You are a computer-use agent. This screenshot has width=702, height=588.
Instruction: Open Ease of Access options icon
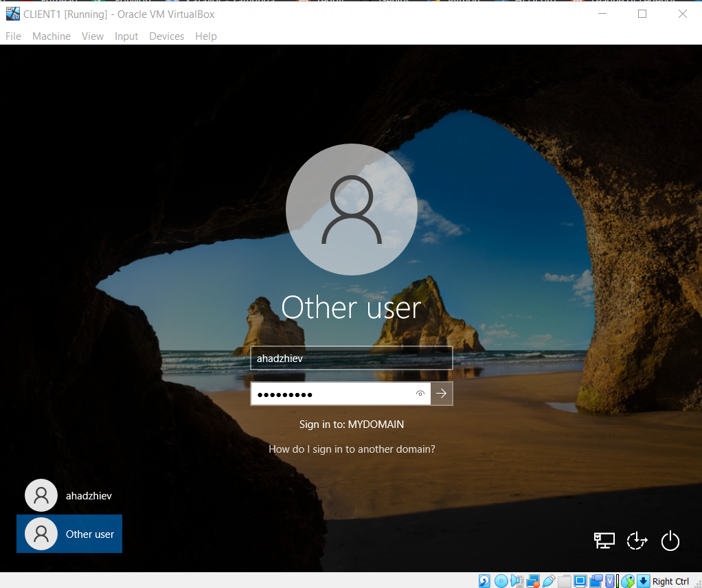coord(637,541)
